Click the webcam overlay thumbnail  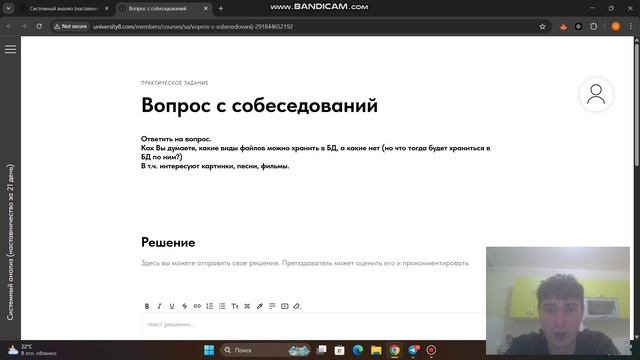(558, 300)
